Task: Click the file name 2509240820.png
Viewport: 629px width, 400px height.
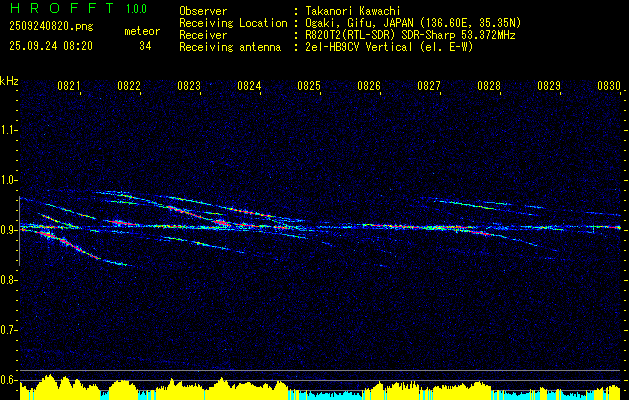Action: [x=51, y=27]
